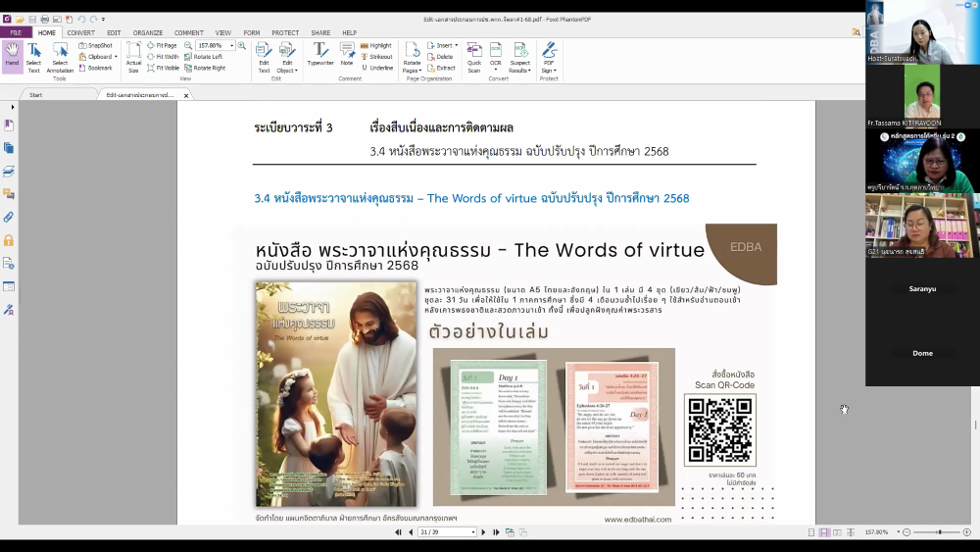Open the zoom percentage dropdown in ribbon
The width and height of the screenshot is (980, 552).
click(232, 46)
